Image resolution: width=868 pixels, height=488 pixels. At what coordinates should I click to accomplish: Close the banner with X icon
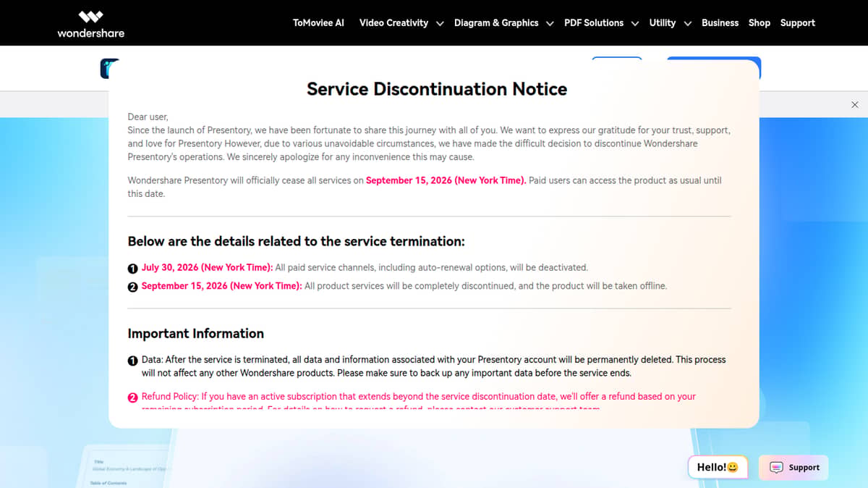(855, 105)
